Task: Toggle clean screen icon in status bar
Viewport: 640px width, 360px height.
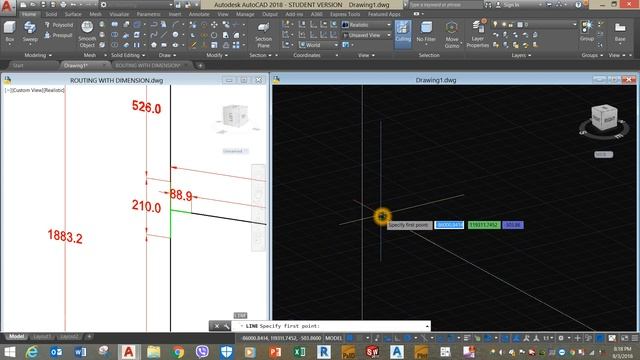Action: [x=624, y=338]
